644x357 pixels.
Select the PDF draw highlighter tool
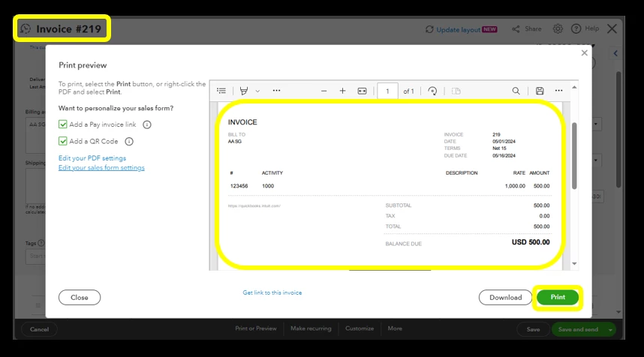click(x=244, y=91)
